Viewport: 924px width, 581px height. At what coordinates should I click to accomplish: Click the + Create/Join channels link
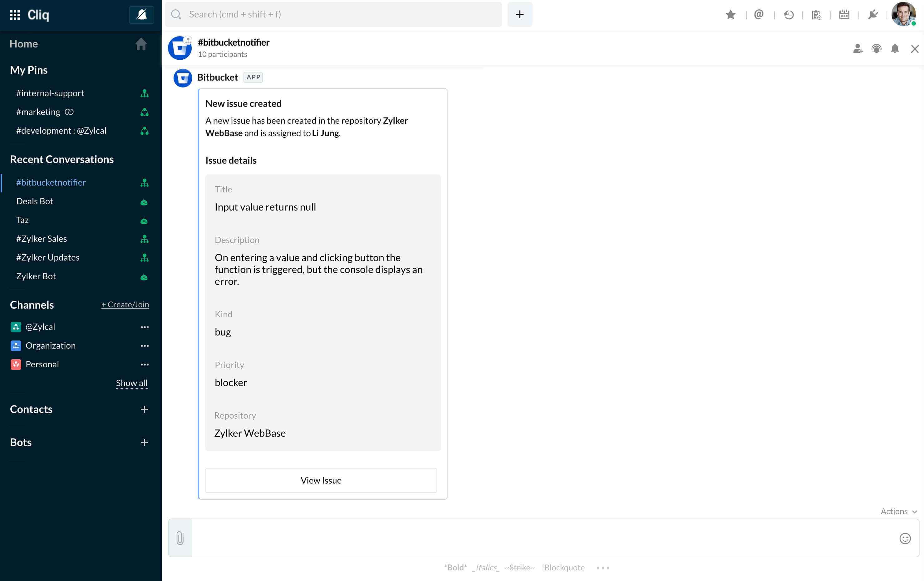[125, 305]
